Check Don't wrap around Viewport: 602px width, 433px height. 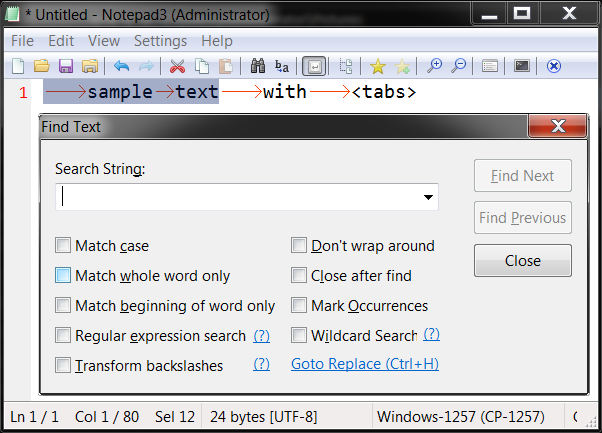pyautogui.click(x=299, y=245)
